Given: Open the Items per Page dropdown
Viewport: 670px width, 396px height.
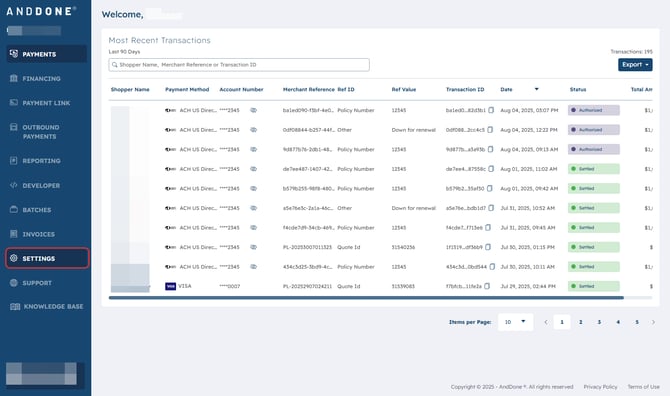Looking at the screenshot, I should tap(515, 322).
